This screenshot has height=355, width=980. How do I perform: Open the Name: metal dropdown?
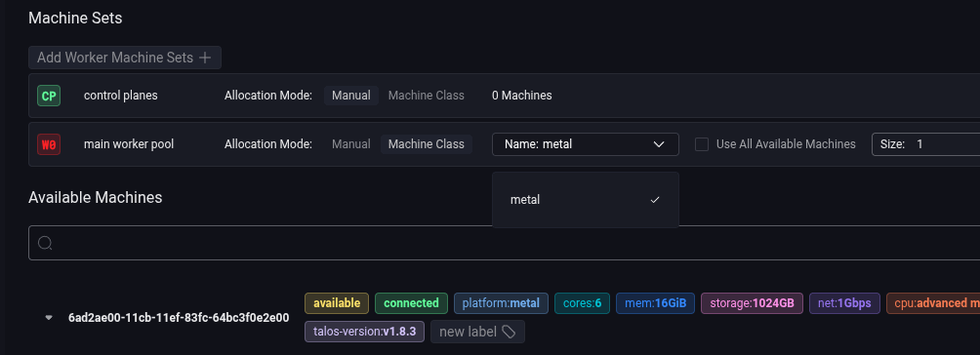[586, 144]
